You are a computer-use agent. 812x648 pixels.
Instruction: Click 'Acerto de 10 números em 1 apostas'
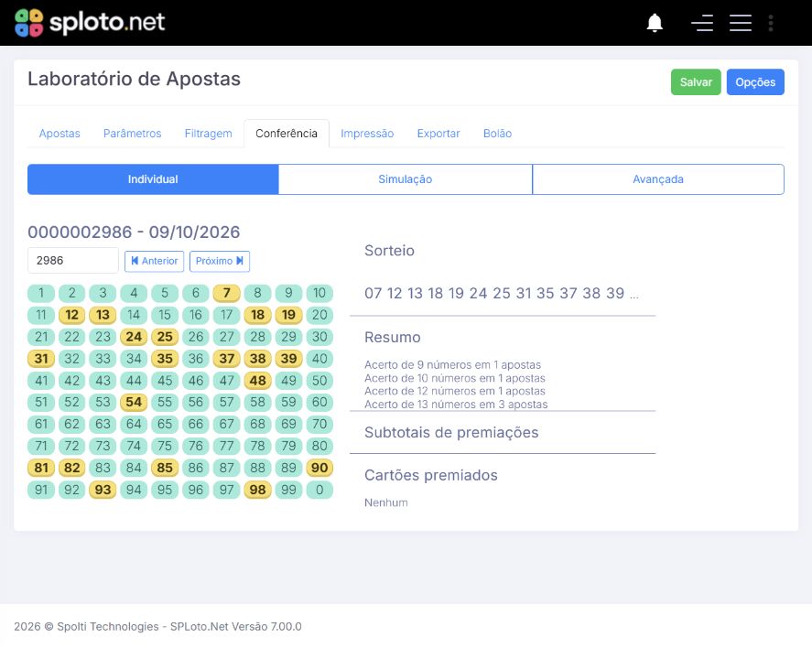(x=455, y=378)
